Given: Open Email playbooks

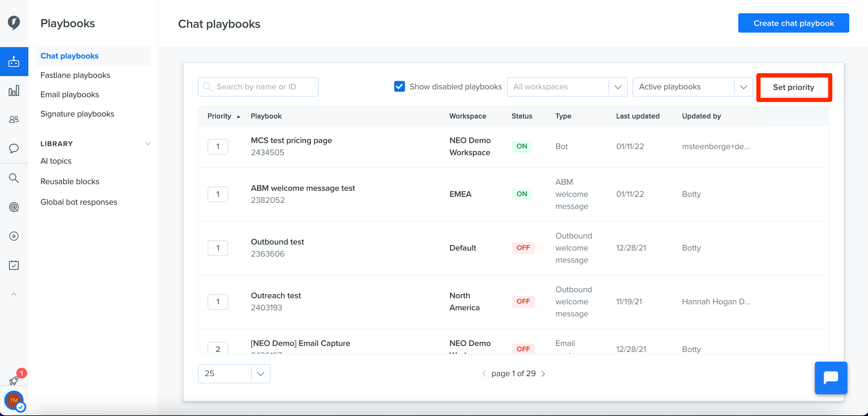Looking at the screenshot, I should coord(70,95).
